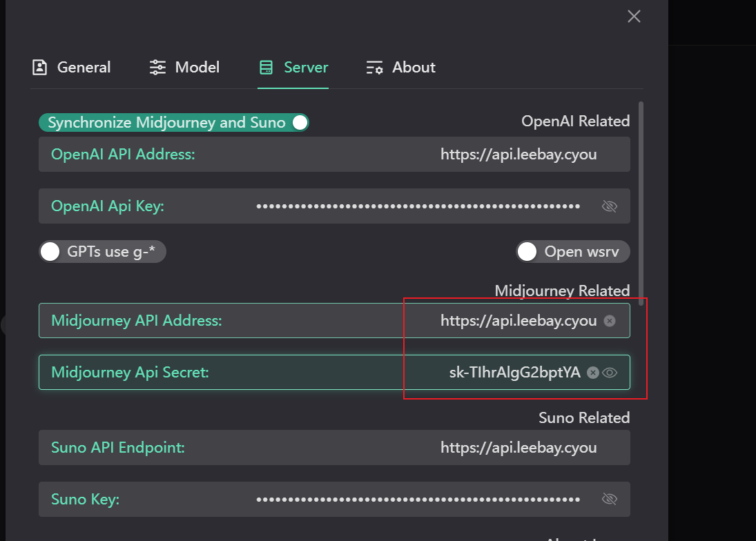Turn on Open wsrv toggle
756x541 pixels.
[x=527, y=252]
